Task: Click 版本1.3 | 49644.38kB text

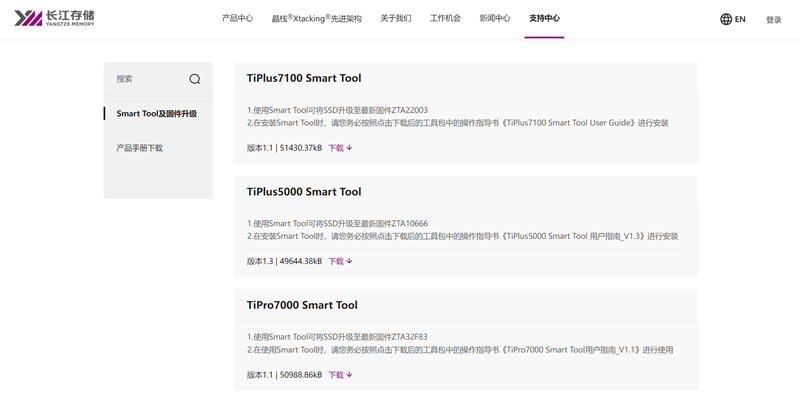Action: 285,261
